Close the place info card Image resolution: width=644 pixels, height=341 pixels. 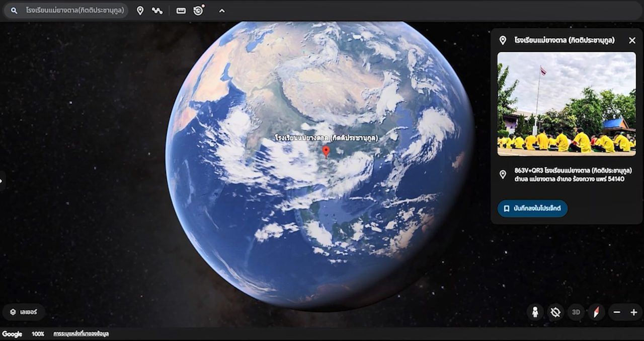(632, 40)
